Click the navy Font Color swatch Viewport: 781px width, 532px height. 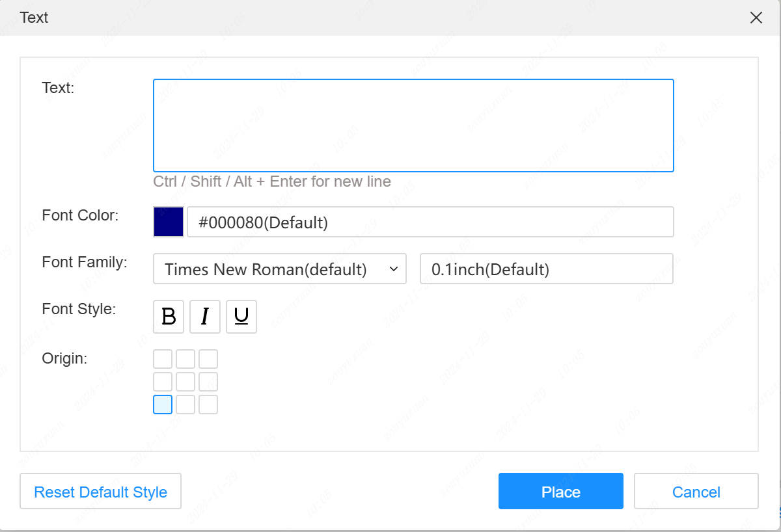click(169, 222)
